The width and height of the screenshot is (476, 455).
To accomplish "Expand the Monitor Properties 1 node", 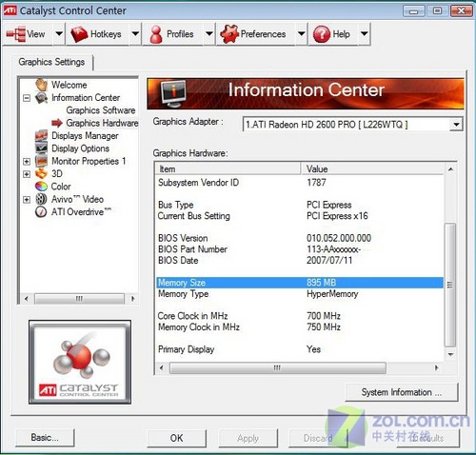I will tap(27, 162).
